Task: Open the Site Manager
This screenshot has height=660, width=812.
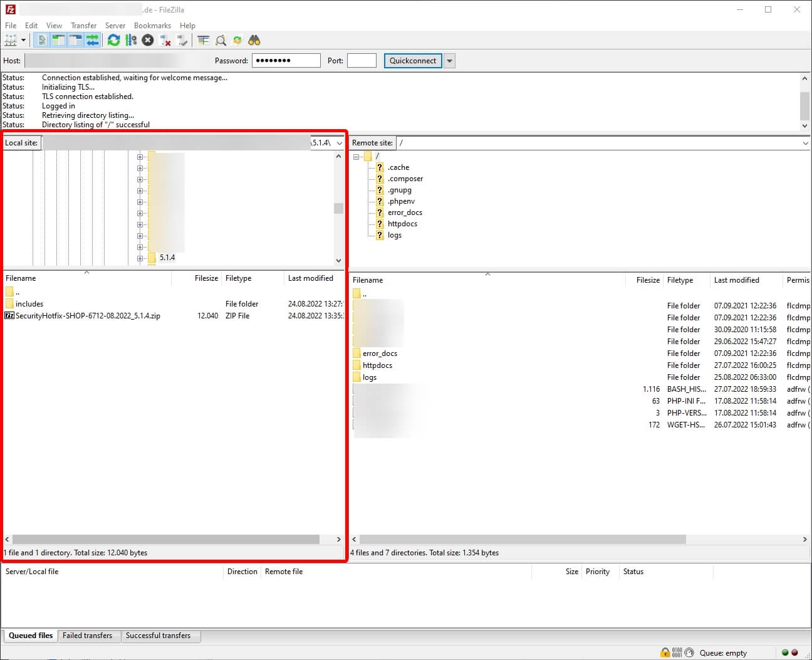Action: pos(11,40)
